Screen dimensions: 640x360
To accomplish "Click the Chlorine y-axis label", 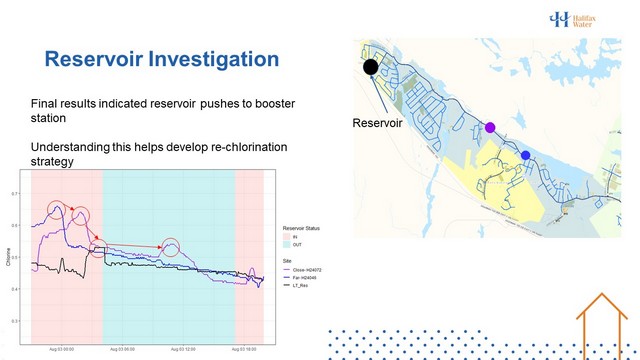I will click(8, 257).
